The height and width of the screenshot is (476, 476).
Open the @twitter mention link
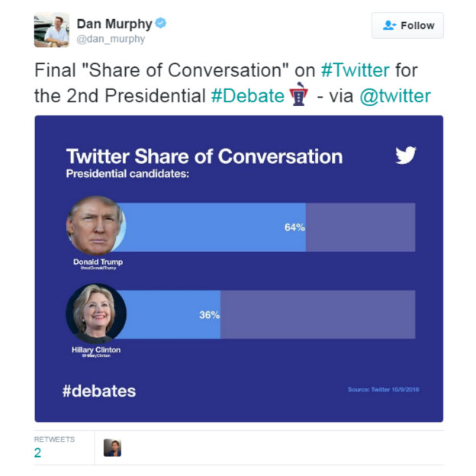(395, 96)
